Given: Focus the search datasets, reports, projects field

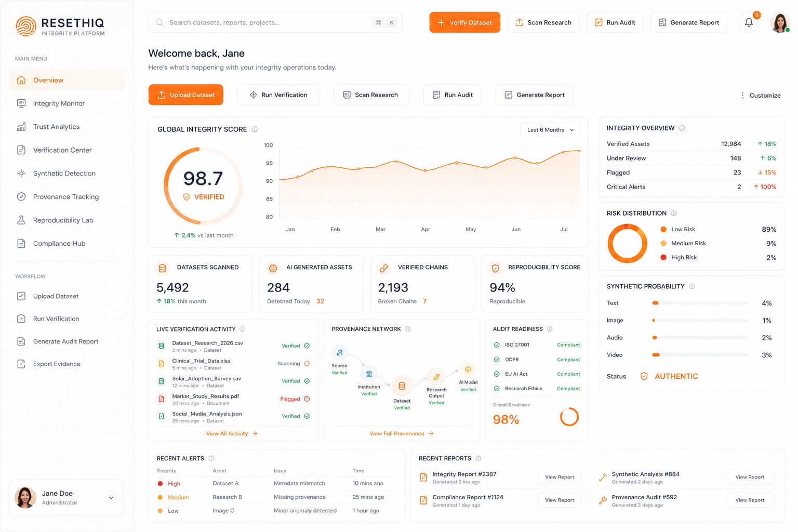Looking at the screenshot, I should [x=275, y=22].
